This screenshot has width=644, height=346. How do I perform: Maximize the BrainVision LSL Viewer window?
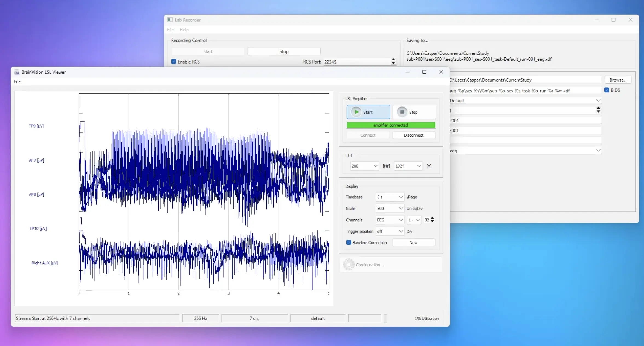click(424, 72)
